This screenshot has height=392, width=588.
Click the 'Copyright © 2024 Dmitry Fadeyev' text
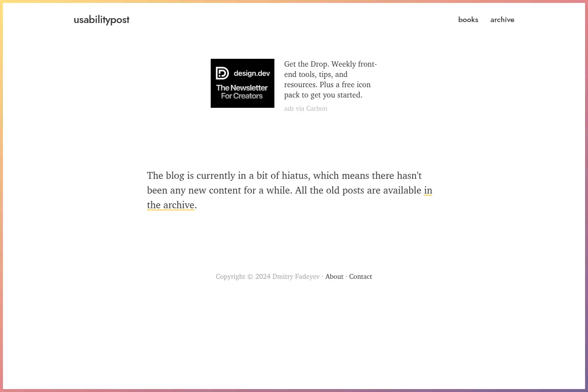pyautogui.click(x=268, y=276)
